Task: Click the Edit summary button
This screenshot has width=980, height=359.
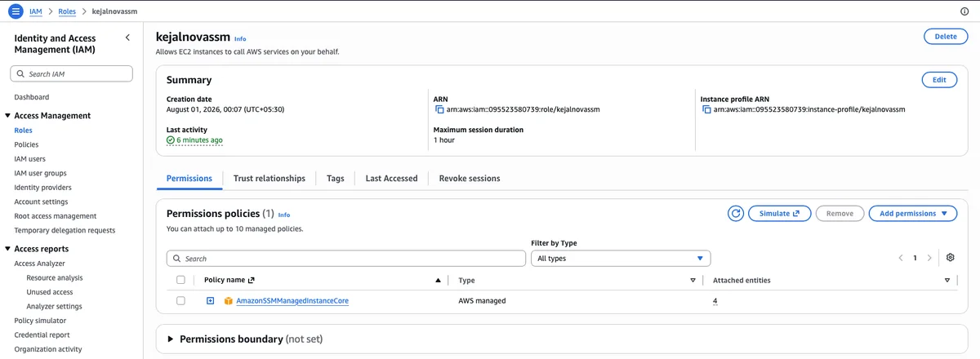Action: tap(939, 79)
